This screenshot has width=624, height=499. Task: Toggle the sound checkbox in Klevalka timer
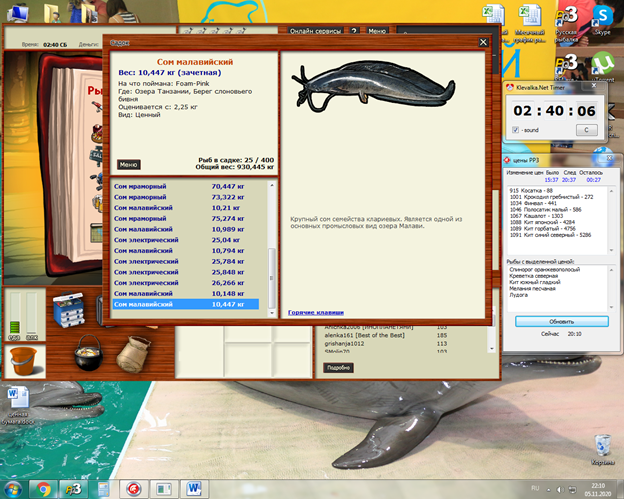pos(515,130)
